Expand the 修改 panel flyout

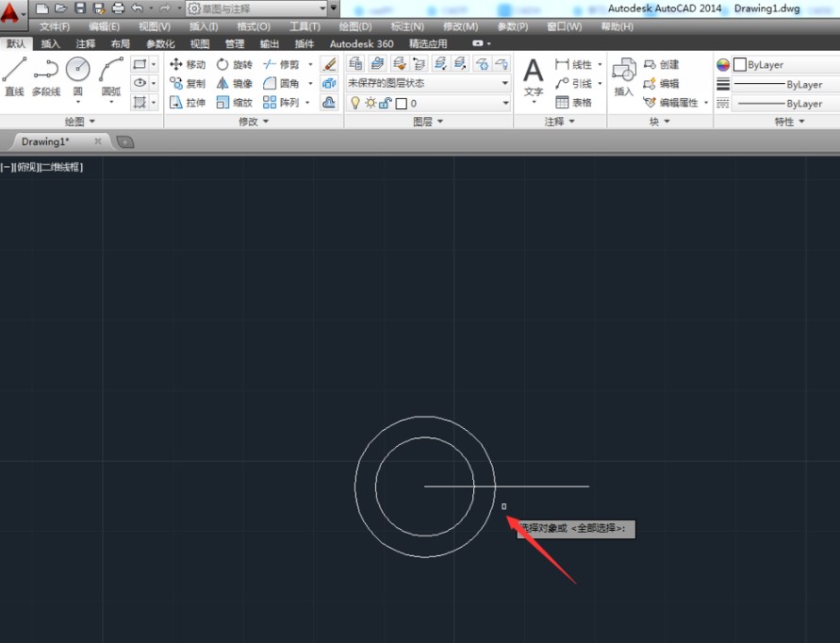[254, 122]
